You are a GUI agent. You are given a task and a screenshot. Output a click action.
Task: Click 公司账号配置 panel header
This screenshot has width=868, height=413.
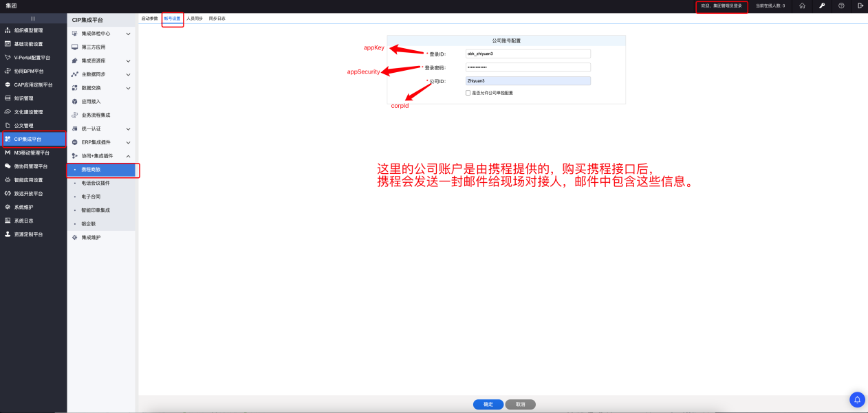(x=506, y=41)
